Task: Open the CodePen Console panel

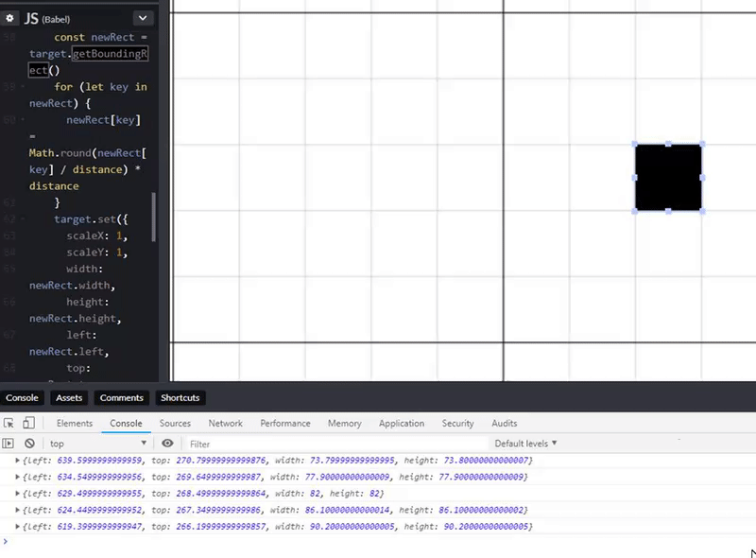Action: (x=22, y=398)
